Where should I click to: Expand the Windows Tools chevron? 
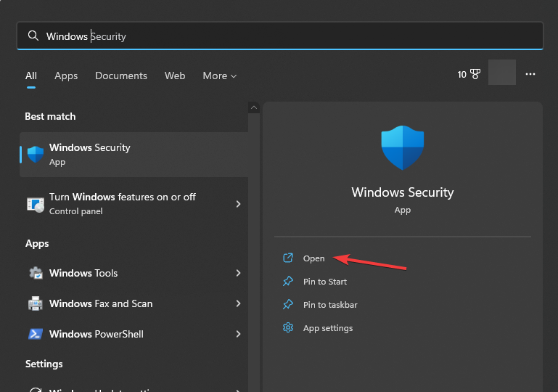(x=238, y=273)
